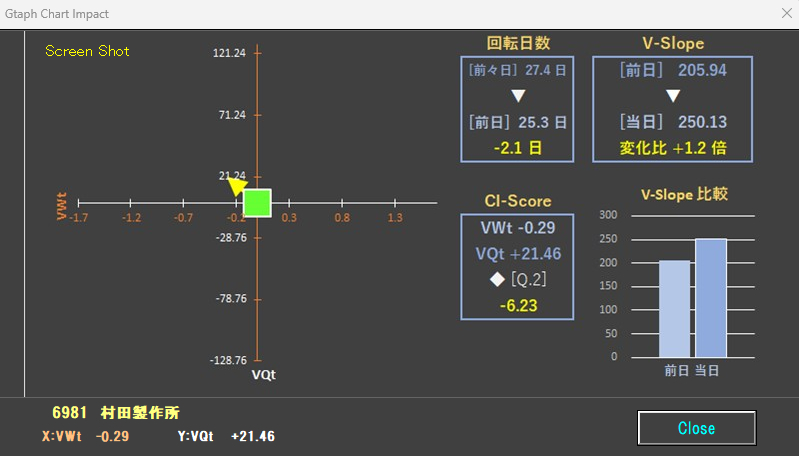Click the V-Slope heading
799x456 pixels.
tap(673, 43)
